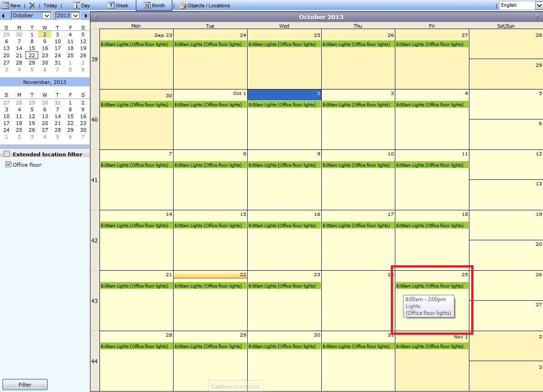Open the 2013 year dropdown
Screen dimensions: 543x392
(x=75, y=15)
